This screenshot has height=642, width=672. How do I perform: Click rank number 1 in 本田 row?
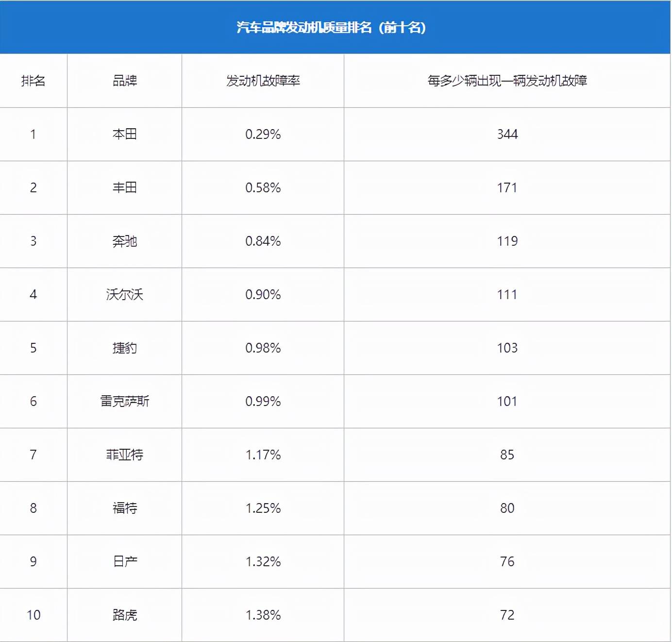point(33,134)
